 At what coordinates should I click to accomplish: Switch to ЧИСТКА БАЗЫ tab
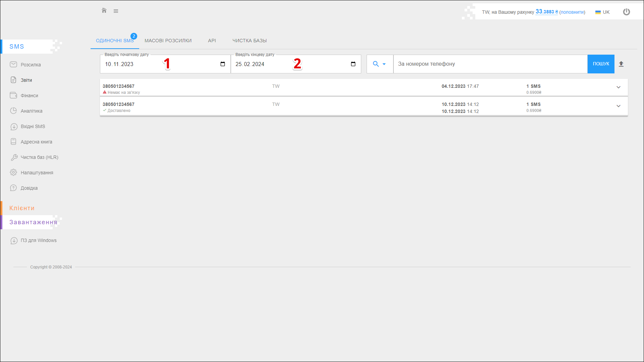click(250, 41)
